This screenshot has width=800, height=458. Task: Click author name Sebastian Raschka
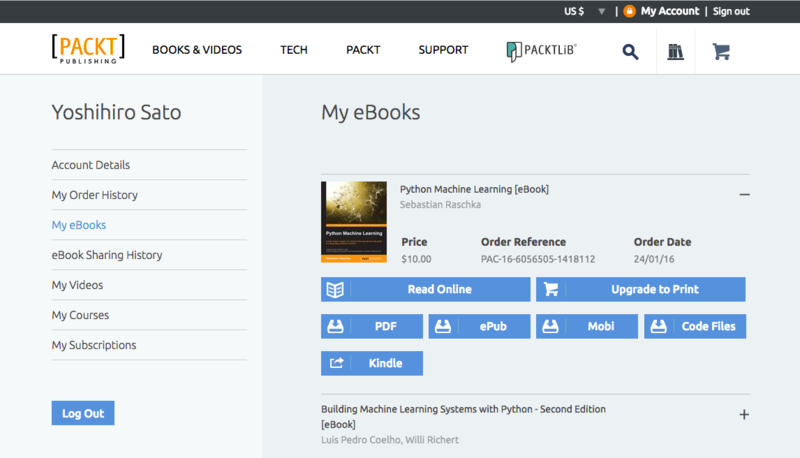[440, 205]
